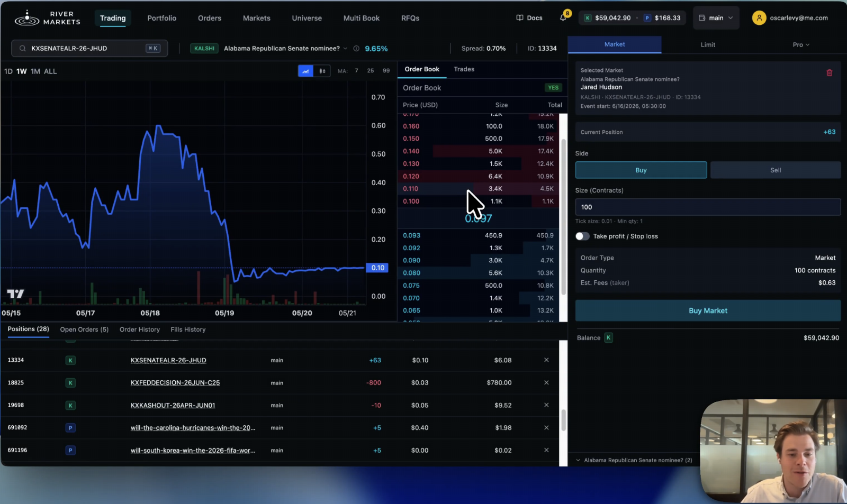This screenshot has height=504, width=847.
Task: Show Fills History tab
Action: 188,329
